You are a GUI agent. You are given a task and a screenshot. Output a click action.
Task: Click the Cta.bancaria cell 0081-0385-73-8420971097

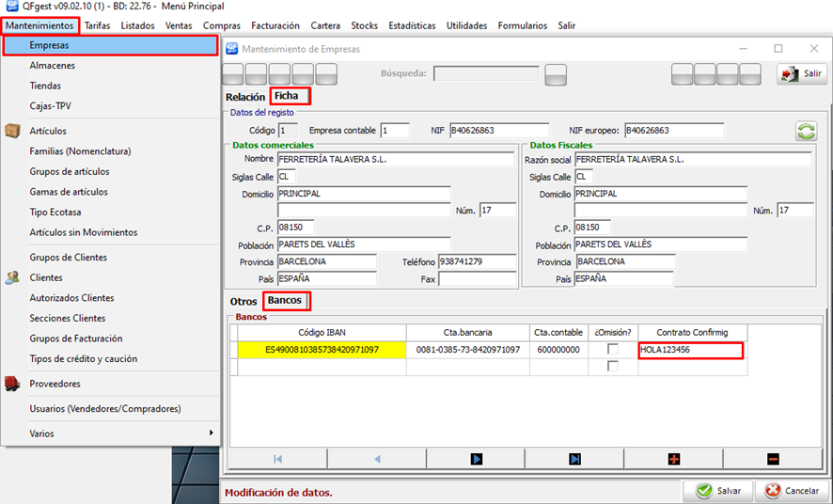tap(468, 350)
